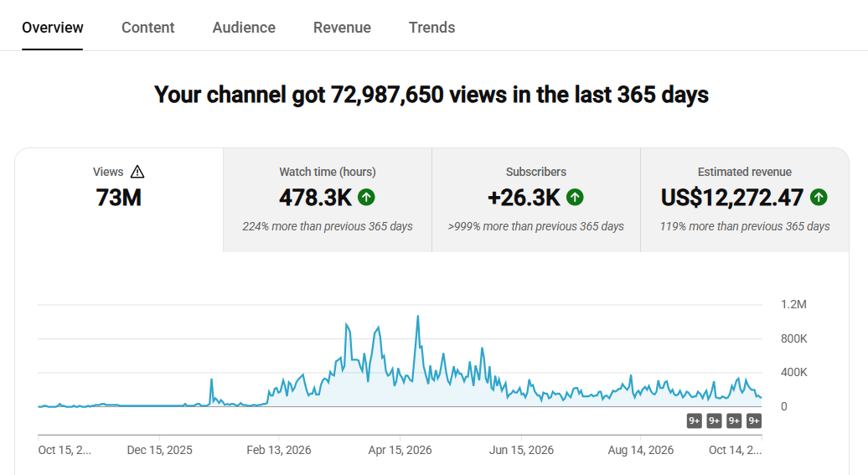
Task: Click the truncated Oct 14 date label
Action: [735, 450]
